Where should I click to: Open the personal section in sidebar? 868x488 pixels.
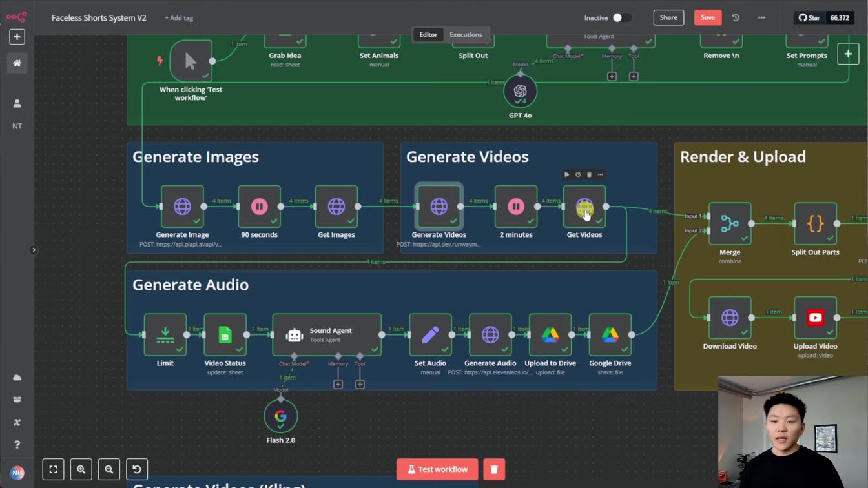coord(17,103)
